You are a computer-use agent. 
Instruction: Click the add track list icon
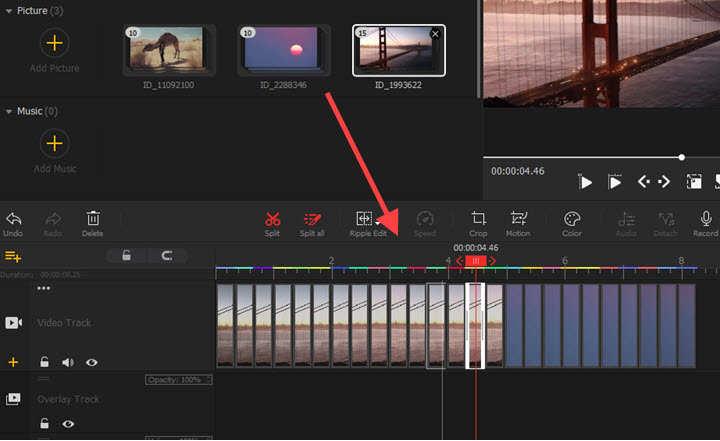coord(13,256)
